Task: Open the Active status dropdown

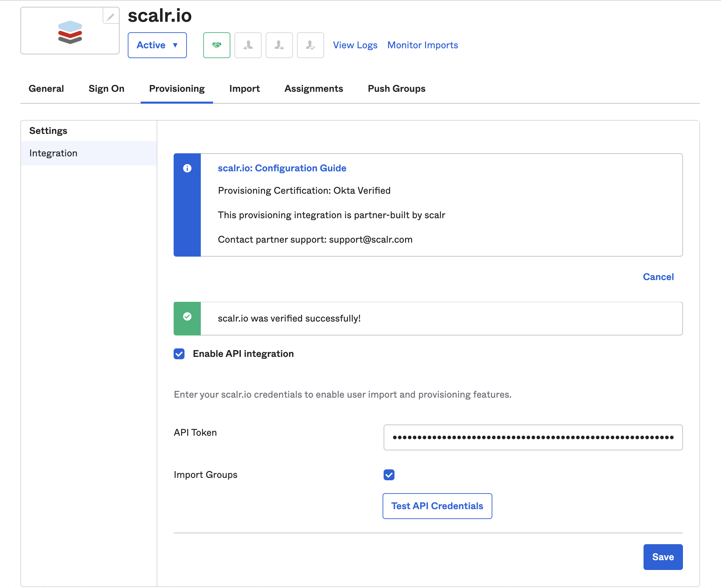Action: coord(157,45)
